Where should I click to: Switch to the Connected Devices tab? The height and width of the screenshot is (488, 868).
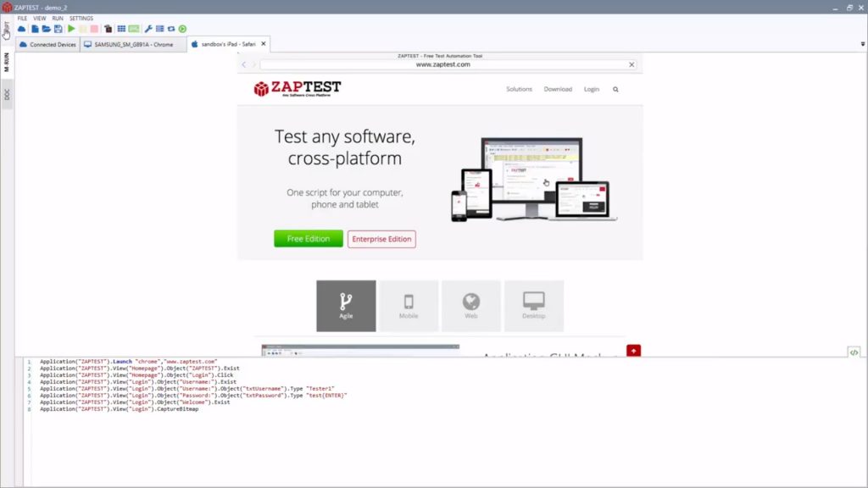coord(47,44)
